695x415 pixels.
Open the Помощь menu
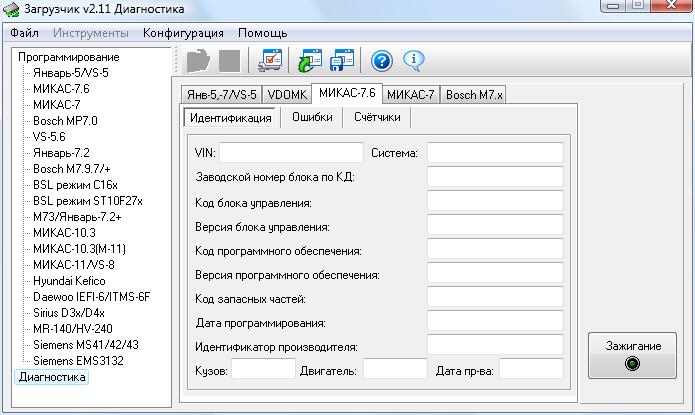pos(262,33)
